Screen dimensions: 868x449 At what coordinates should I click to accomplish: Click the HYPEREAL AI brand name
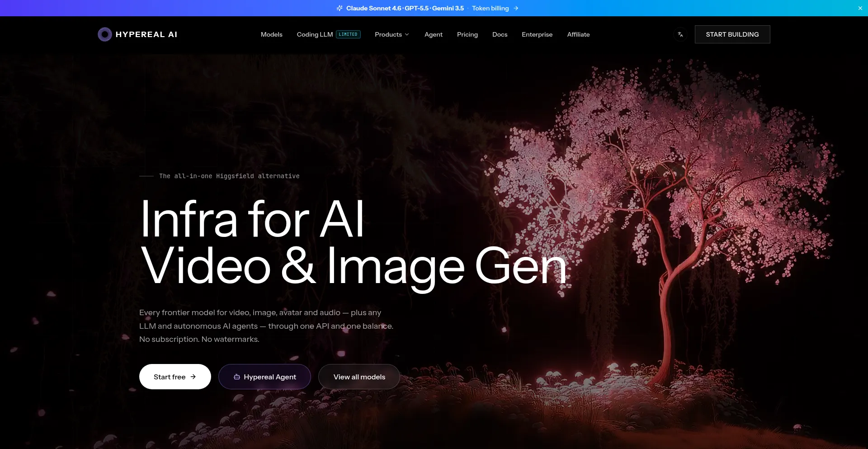pyautogui.click(x=146, y=34)
